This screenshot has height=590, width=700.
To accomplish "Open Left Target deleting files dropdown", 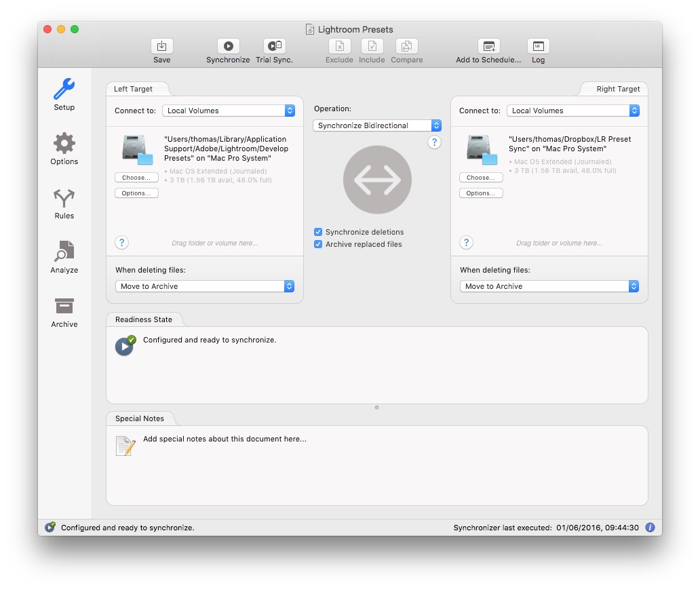I will pyautogui.click(x=205, y=286).
